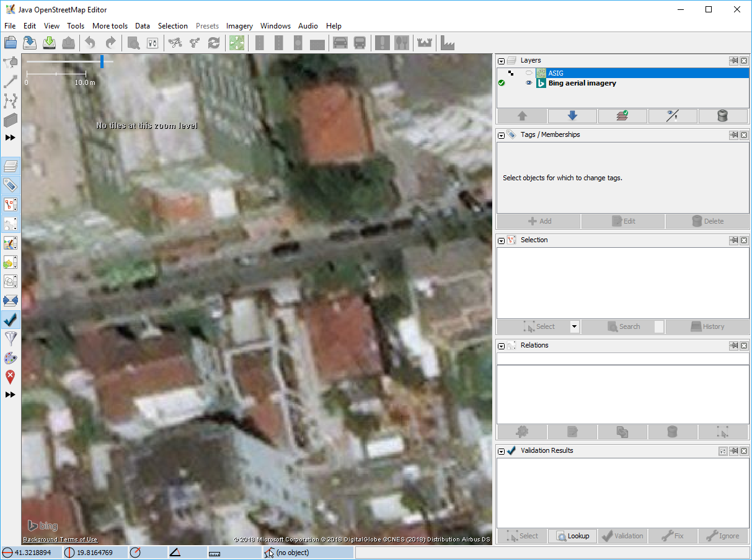752x560 pixels.
Task: Delete the selected layer via trash icon
Action: [722, 116]
